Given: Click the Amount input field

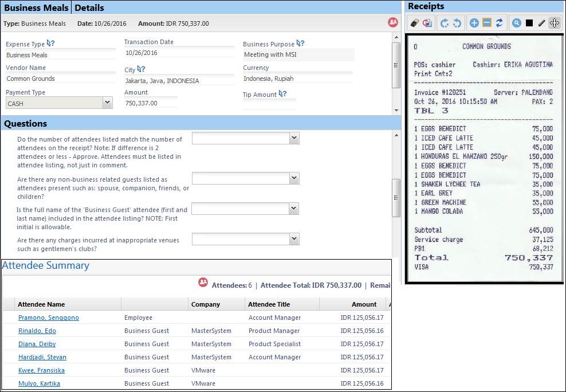Looking at the screenshot, I should pyautogui.click(x=151, y=103).
